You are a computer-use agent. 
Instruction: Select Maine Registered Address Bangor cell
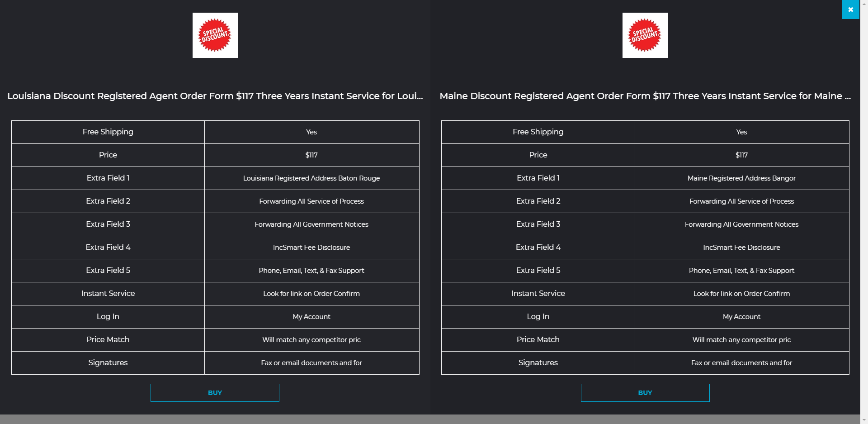[x=741, y=178]
